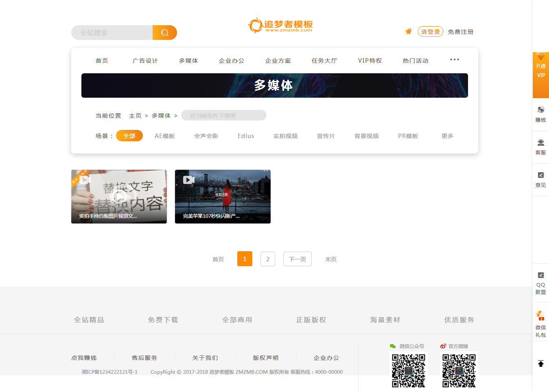
Task: Select the 全部 scene filter
Action: [129, 136]
